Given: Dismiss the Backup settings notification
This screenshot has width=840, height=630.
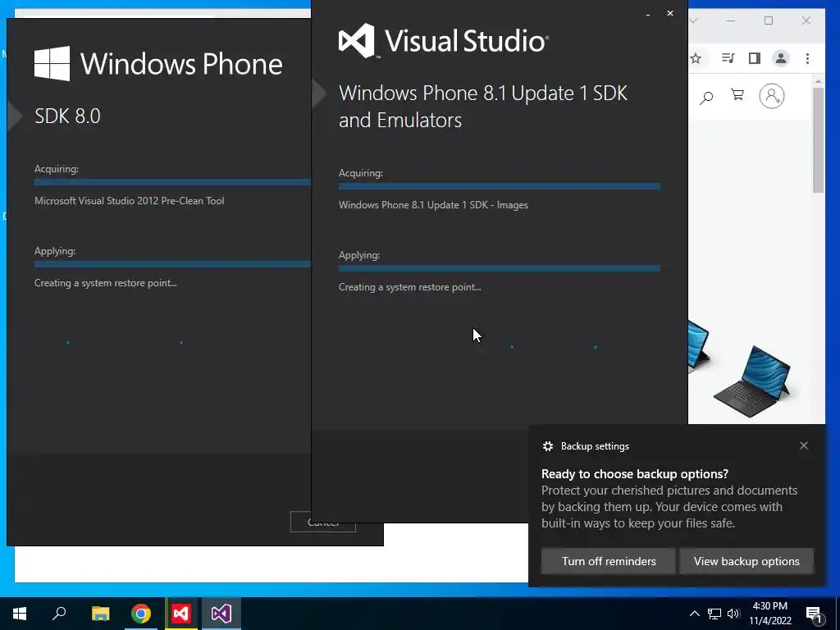Looking at the screenshot, I should click(x=804, y=445).
